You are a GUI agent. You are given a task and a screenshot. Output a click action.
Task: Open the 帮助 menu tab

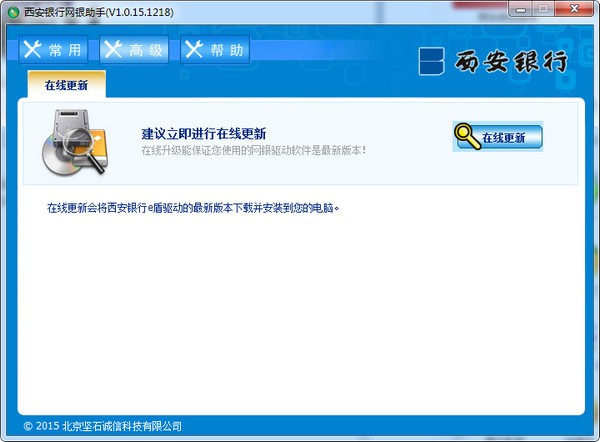pos(215,50)
